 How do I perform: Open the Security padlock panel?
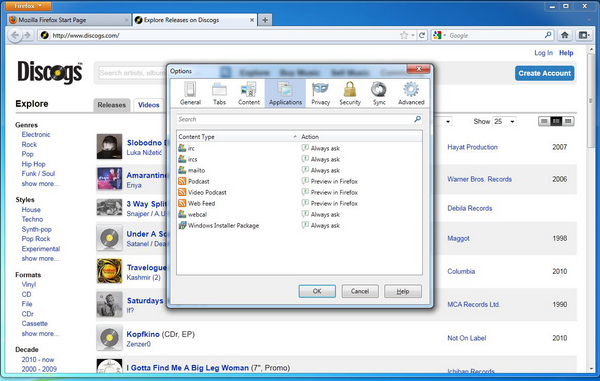pyautogui.click(x=350, y=93)
